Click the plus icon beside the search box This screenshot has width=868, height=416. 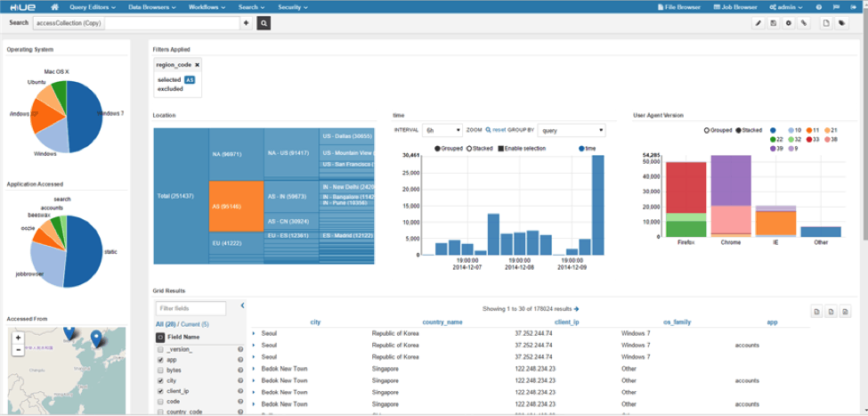click(x=246, y=22)
